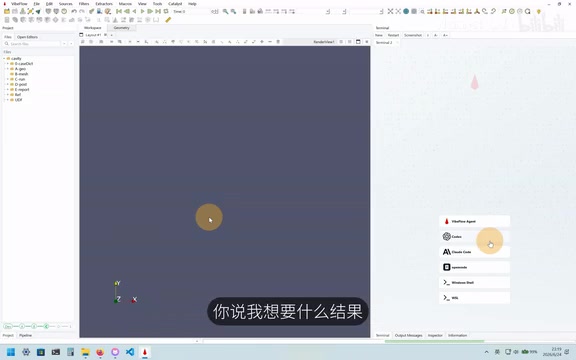Expand the 0-caseDict folder
This screenshot has width=576, height=360.
click(x=7, y=64)
